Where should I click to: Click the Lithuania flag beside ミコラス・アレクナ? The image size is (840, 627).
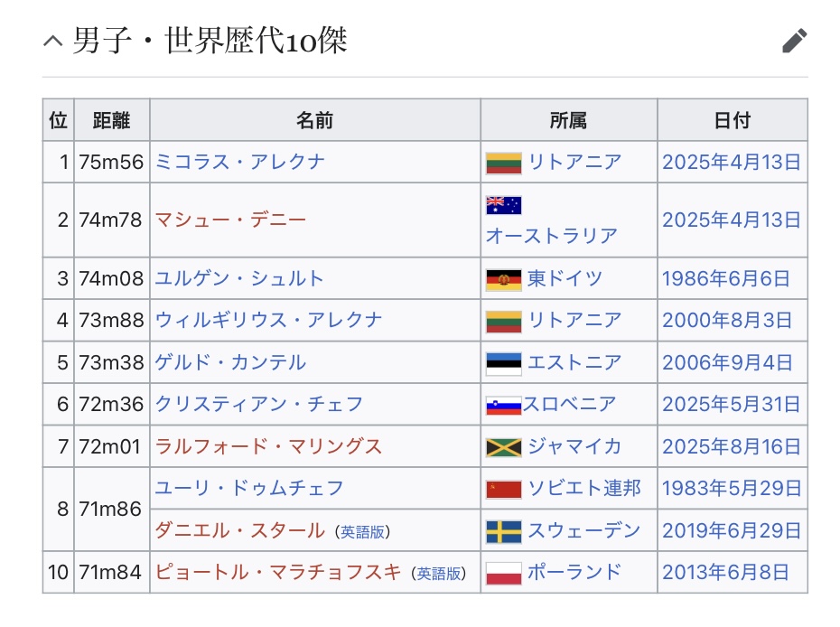coord(503,163)
